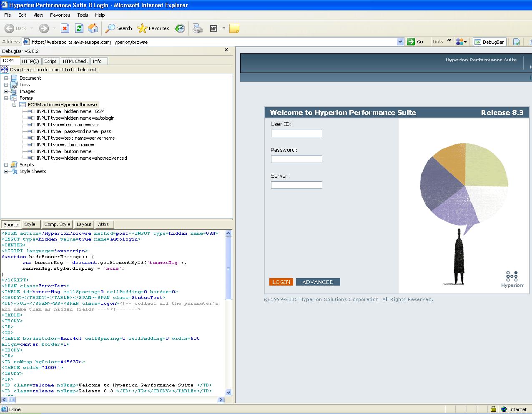Switch to the HTMLCheck tab
This screenshot has width=532, height=414.
(x=75, y=61)
